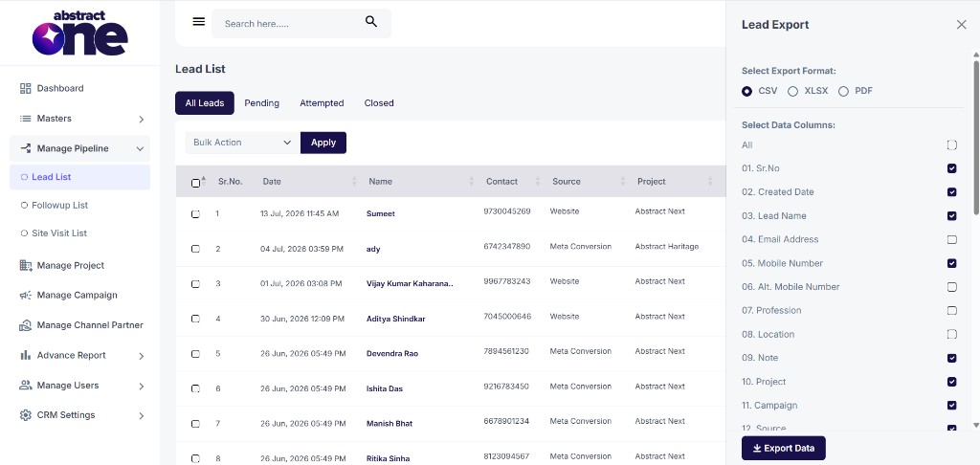Open the lead named Devendra Rao

pos(392,354)
